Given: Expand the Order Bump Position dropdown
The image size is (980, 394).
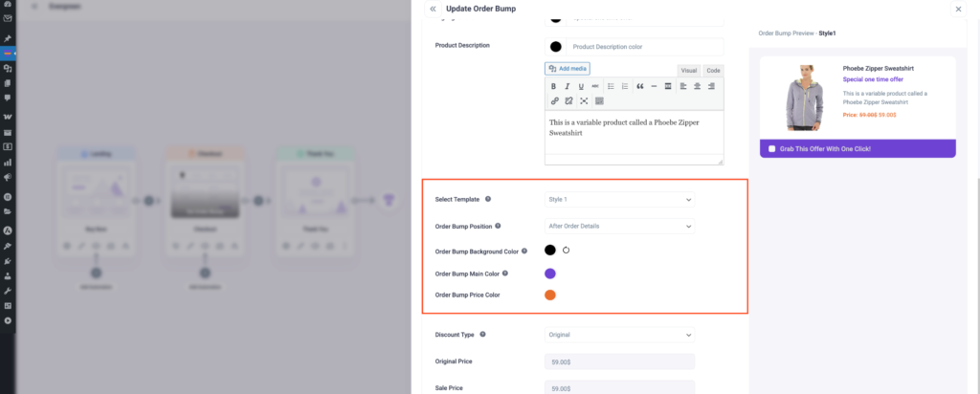Looking at the screenshot, I should click(619, 227).
